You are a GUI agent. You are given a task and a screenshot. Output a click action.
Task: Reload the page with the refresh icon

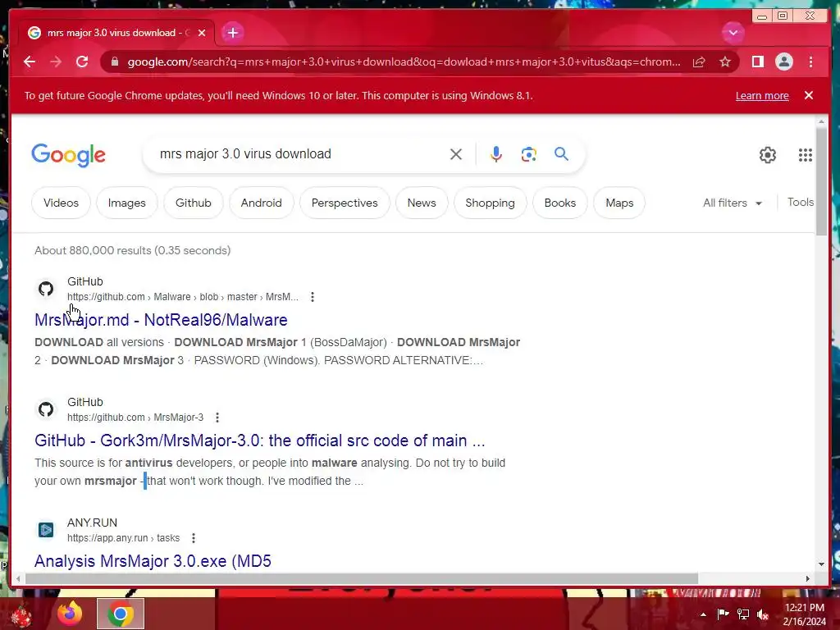point(82,62)
